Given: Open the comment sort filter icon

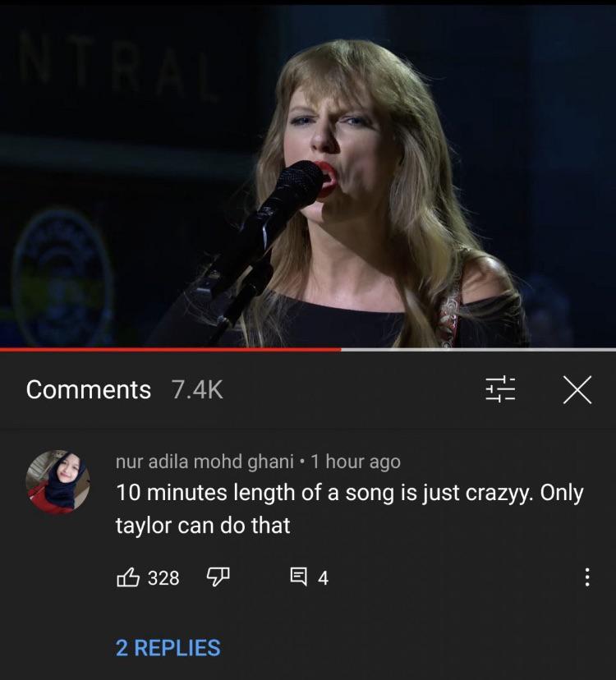Looking at the screenshot, I should [500, 389].
